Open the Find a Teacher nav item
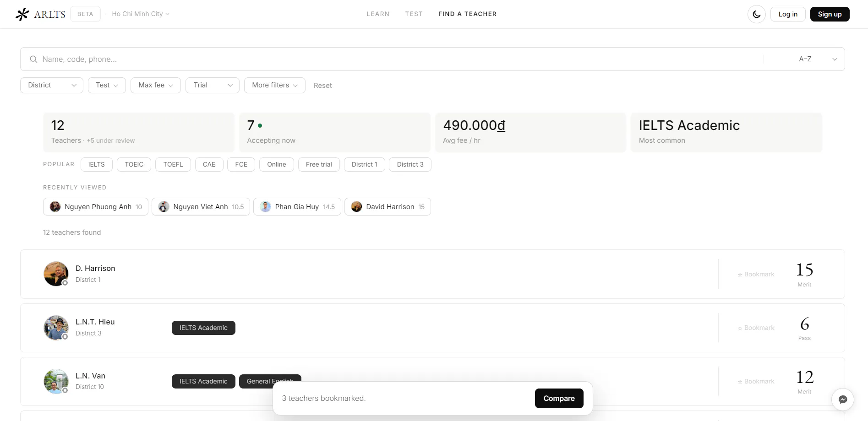The image size is (868, 421). (467, 14)
